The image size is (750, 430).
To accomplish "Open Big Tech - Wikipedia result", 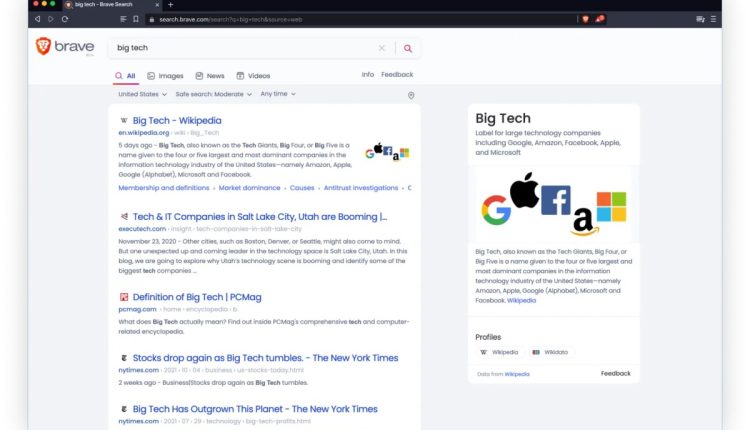I will pos(177,121).
